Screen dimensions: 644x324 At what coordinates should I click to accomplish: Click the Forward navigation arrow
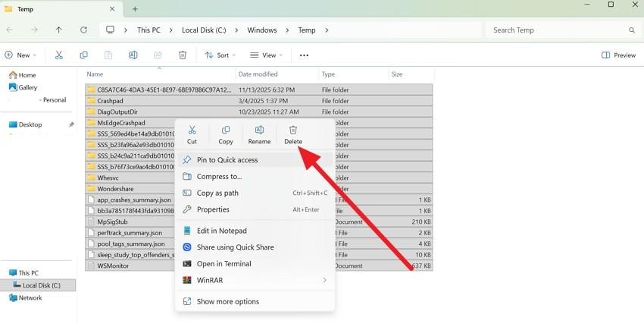(35, 30)
